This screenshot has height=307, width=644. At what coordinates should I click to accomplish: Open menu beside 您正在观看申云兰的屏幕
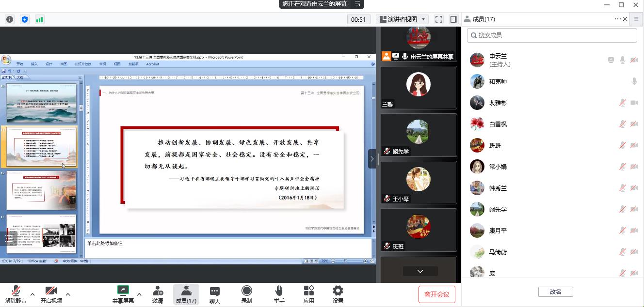pos(357,4)
